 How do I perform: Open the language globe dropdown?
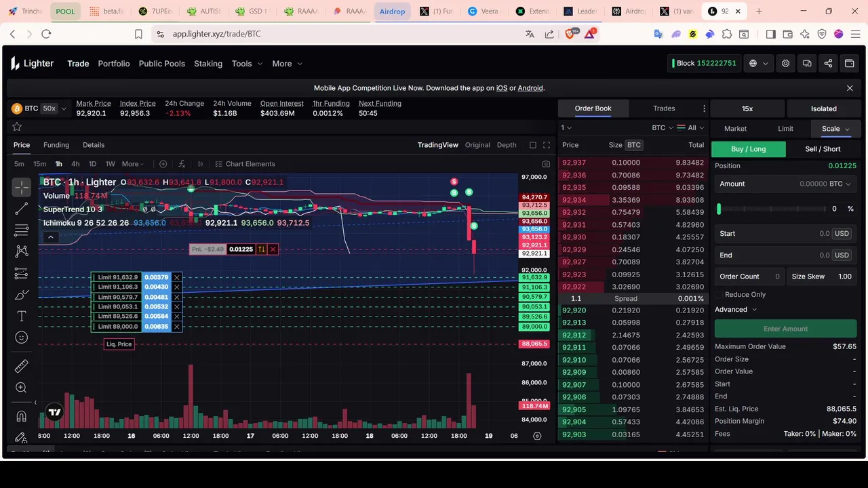tap(758, 63)
